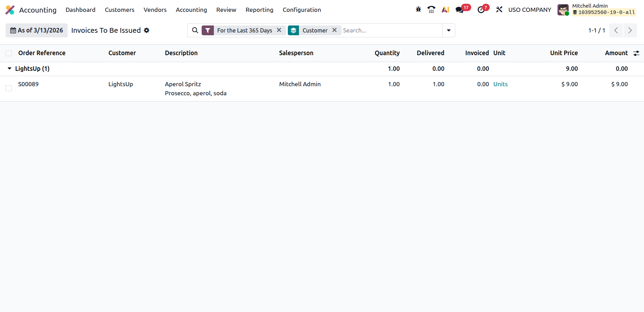Viewport: 644px width, 312px height.
Task: Open the gear icon beside Invoices To Be Issued
Action: (147, 30)
